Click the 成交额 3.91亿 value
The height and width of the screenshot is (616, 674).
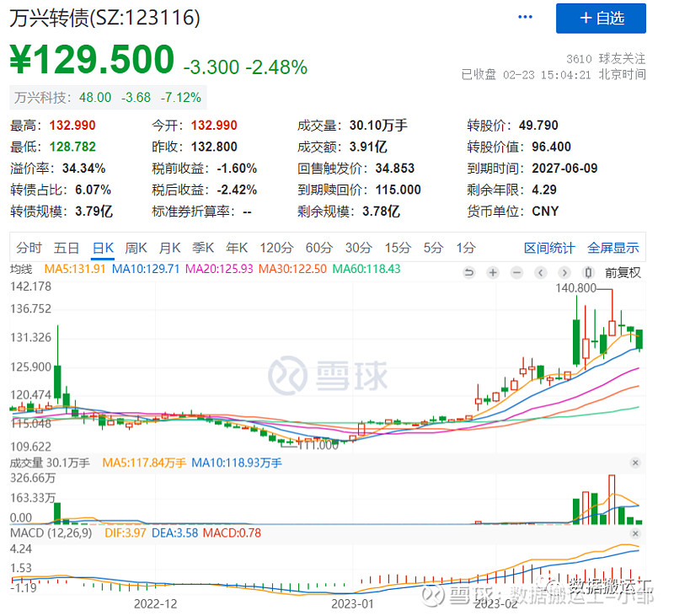coord(368,147)
